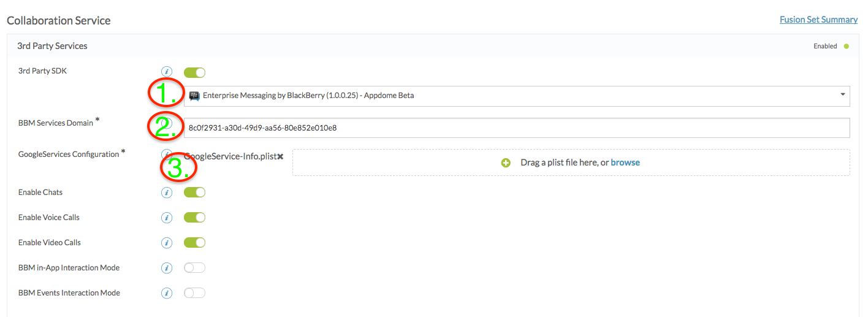
Task: Enable BBM Events Interaction Mode toggle
Action: click(194, 293)
